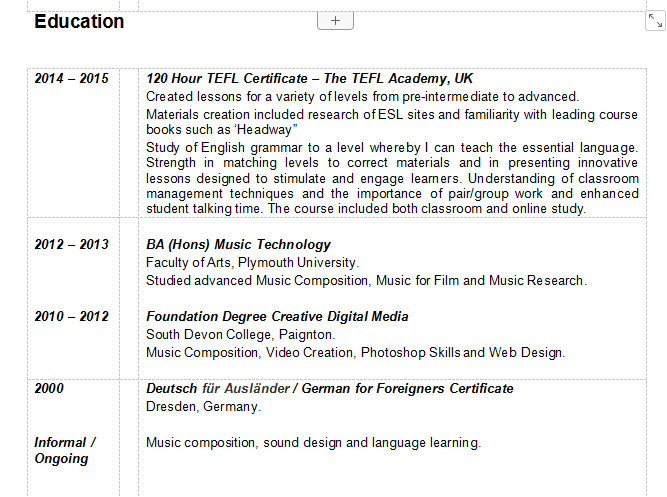The image size is (667, 497).
Task: Click the 2010 – 2012 date cell
Action: tap(71, 316)
